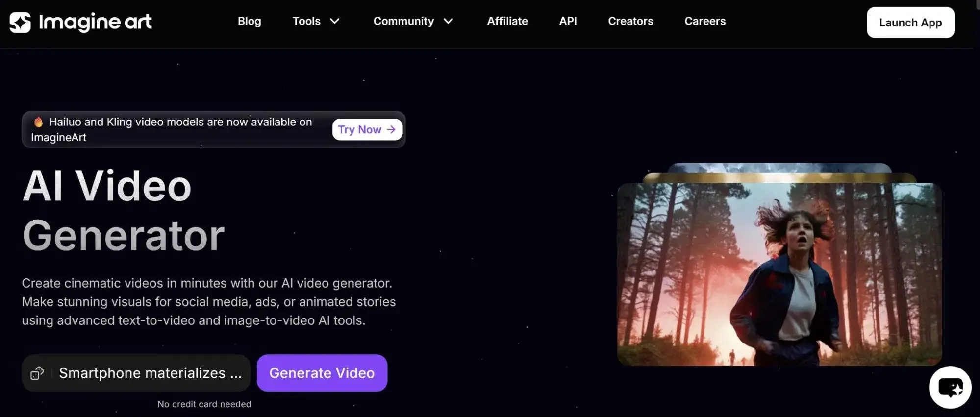Screen dimensions: 980x417
Task: Open the Tools menu
Action: click(x=306, y=21)
